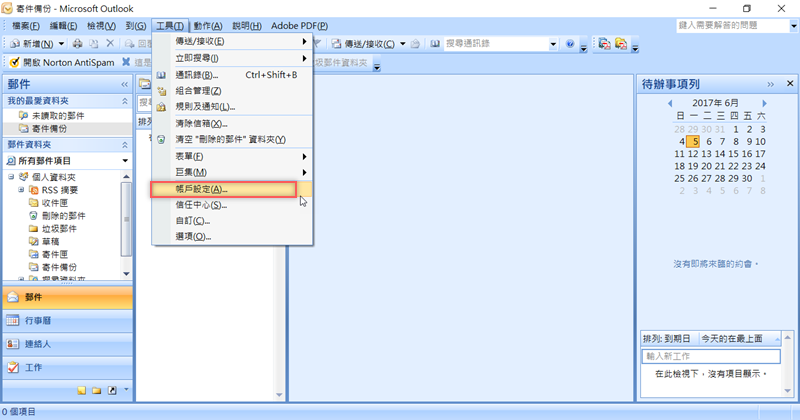The height and width of the screenshot is (420, 800).
Task: Click the open envelope icon after 傳送/接收
Action: [415, 44]
